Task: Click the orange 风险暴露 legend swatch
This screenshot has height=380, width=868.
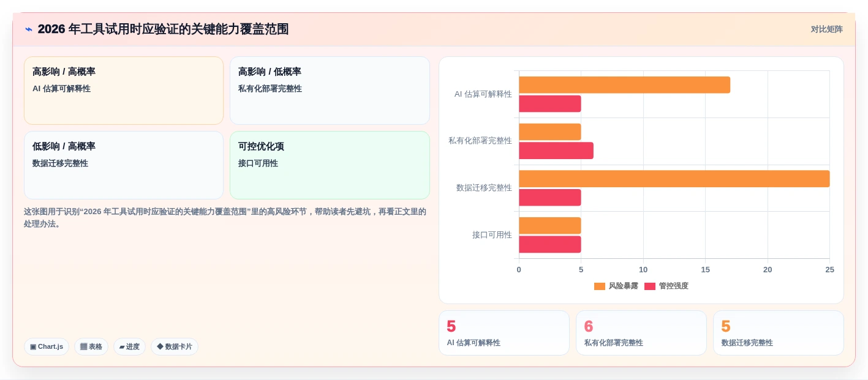Action: [600, 286]
